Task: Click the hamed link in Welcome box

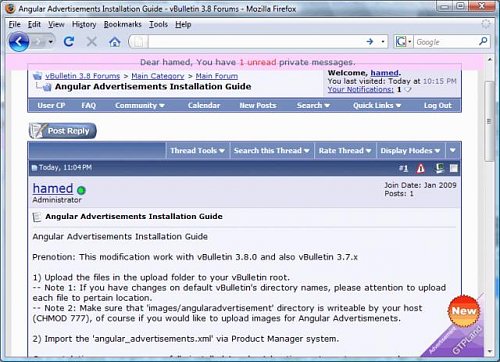Action: tap(385, 73)
